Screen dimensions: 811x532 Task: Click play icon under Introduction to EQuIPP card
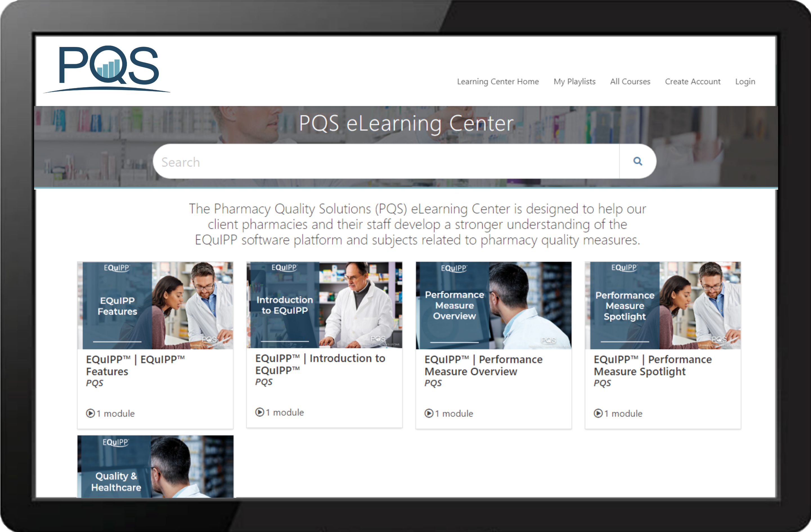pyautogui.click(x=260, y=412)
